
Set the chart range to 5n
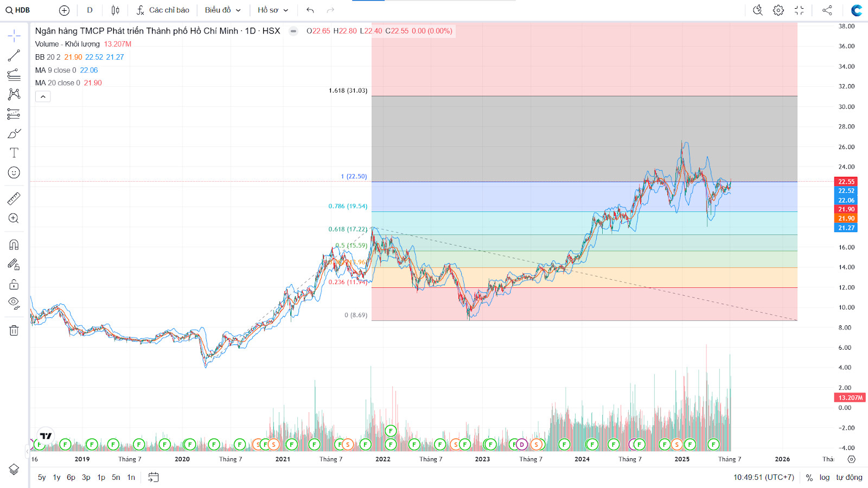(x=116, y=477)
